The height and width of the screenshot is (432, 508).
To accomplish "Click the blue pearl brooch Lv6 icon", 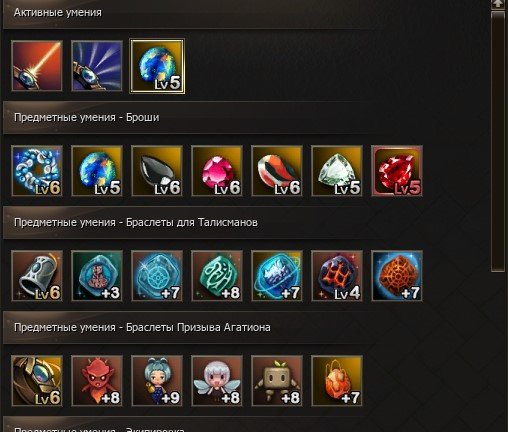I will point(37,171).
